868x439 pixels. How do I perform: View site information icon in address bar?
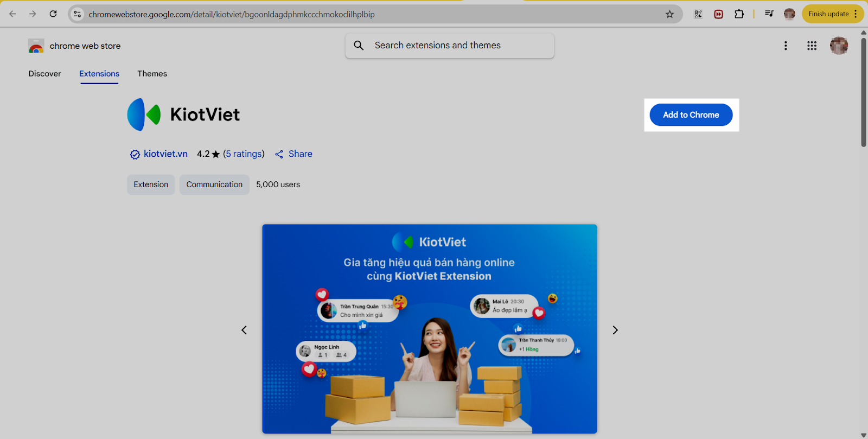point(78,14)
